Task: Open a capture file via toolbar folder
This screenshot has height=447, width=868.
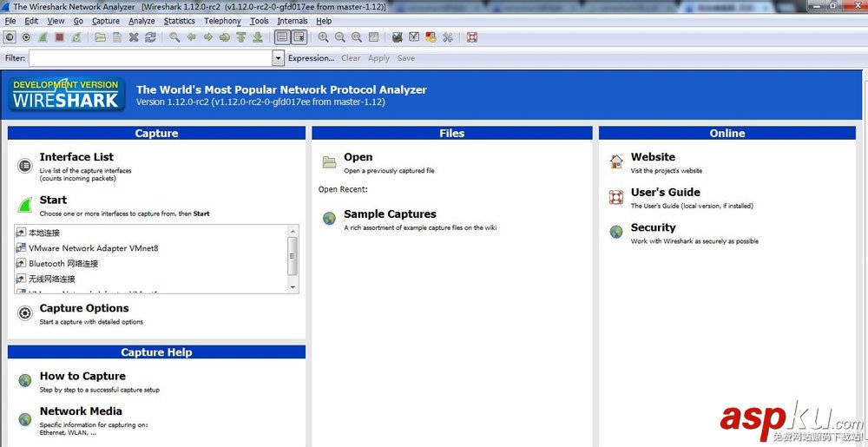Action: tap(100, 37)
